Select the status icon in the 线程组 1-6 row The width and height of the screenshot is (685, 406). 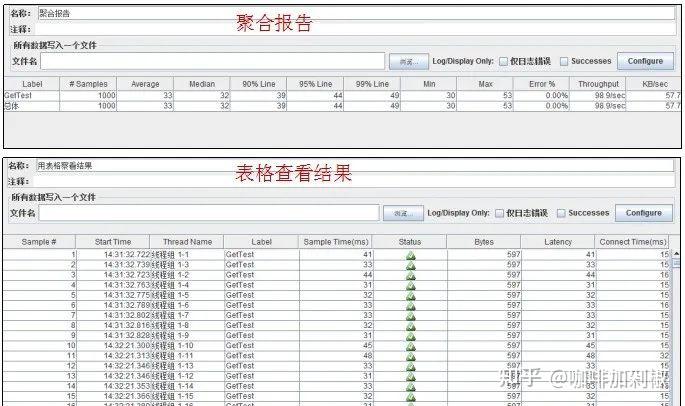point(411,305)
